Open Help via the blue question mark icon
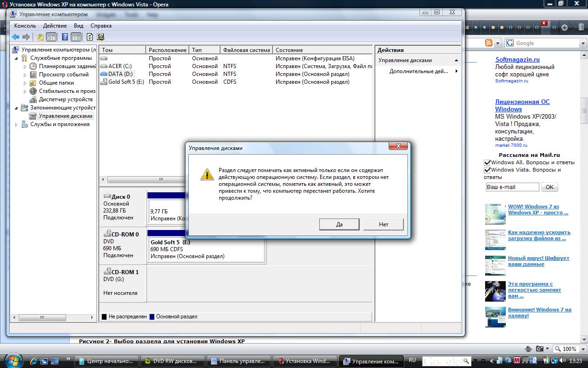This screenshot has width=588, height=368. click(x=65, y=37)
